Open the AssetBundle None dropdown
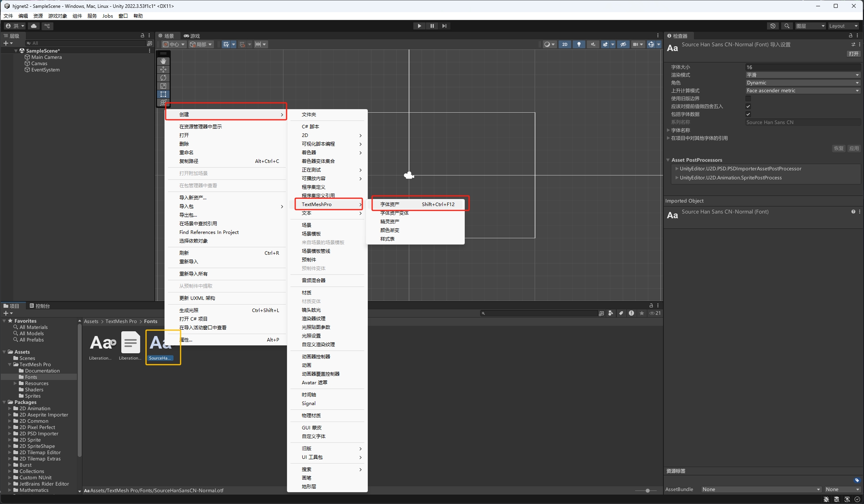This screenshot has width=864, height=504. pos(761,489)
